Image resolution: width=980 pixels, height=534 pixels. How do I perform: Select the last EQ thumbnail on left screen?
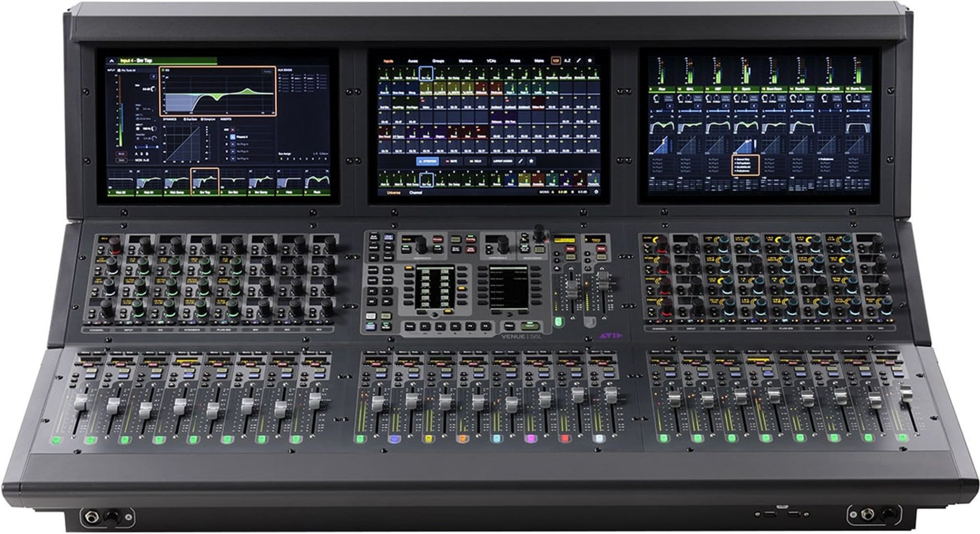(318, 182)
